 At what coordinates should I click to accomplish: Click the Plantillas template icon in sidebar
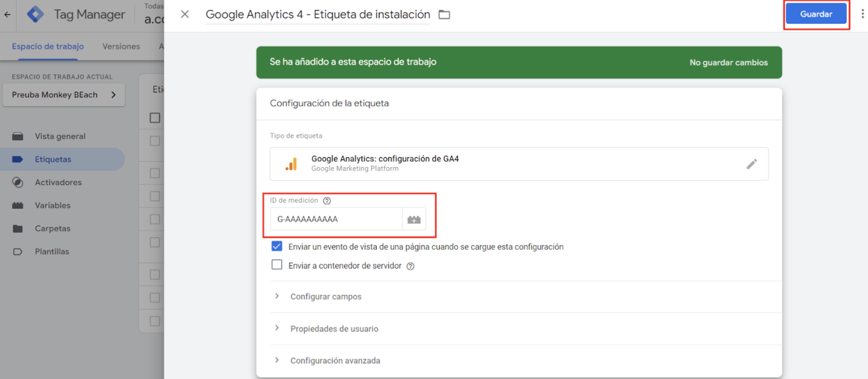[x=17, y=252]
